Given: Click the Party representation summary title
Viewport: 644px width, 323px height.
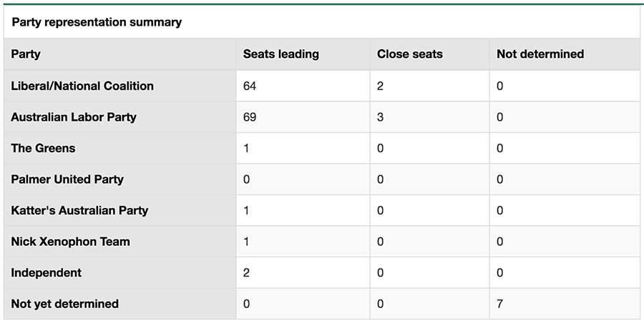Looking at the screenshot, I should (97, 21).
